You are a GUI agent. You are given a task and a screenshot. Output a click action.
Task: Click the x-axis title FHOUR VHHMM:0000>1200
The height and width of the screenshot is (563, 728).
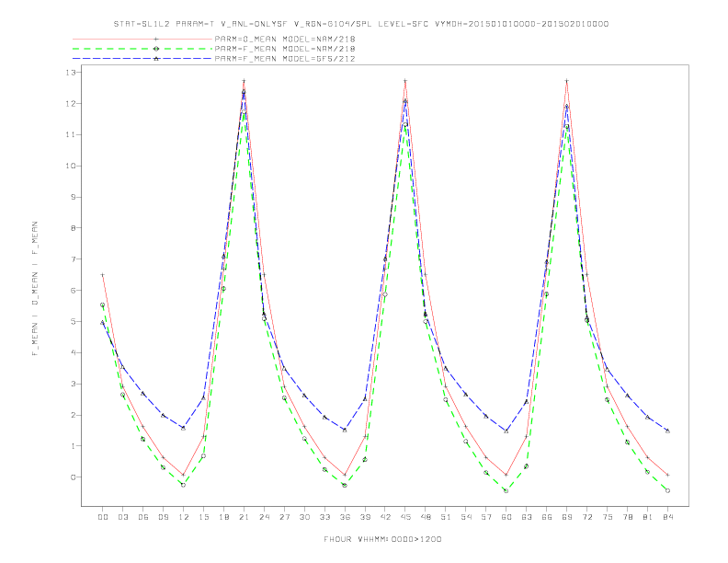point(382,539)
